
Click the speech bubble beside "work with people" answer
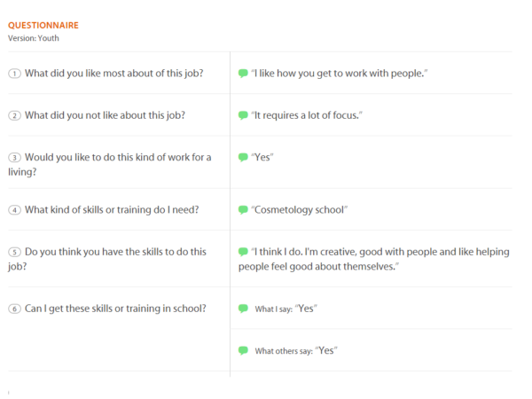(243, 74)
